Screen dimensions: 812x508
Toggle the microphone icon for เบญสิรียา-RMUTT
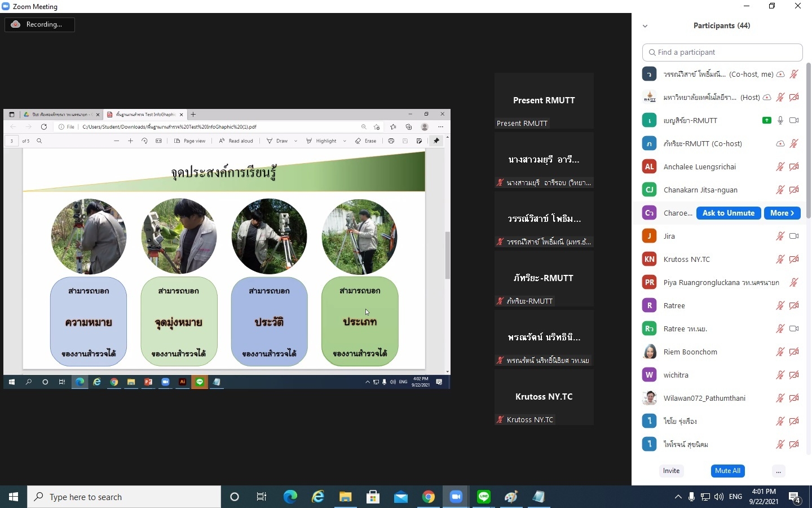point(780,120)
